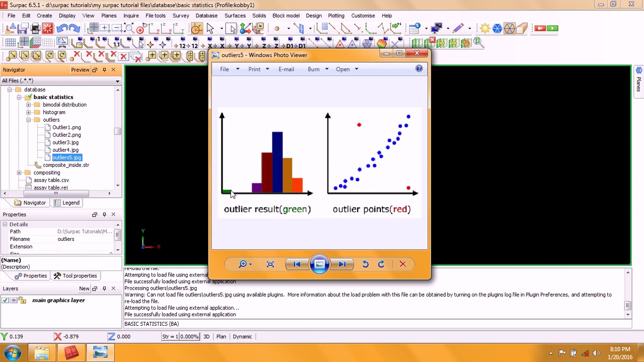
Task: Click the section planes magnifier icon
Action: pyautogui.click(x=479, y=43)
